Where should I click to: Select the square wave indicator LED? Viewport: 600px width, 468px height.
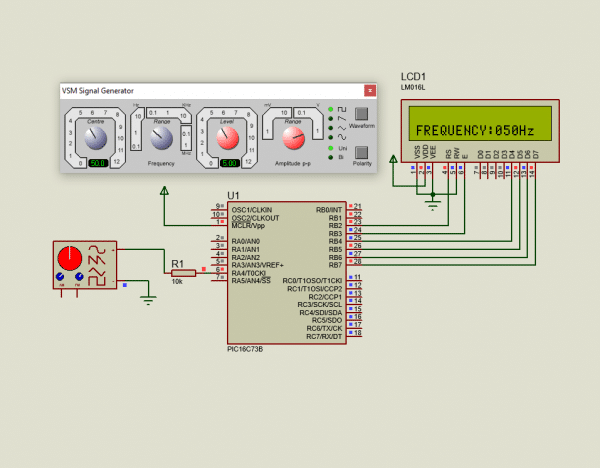331,109
